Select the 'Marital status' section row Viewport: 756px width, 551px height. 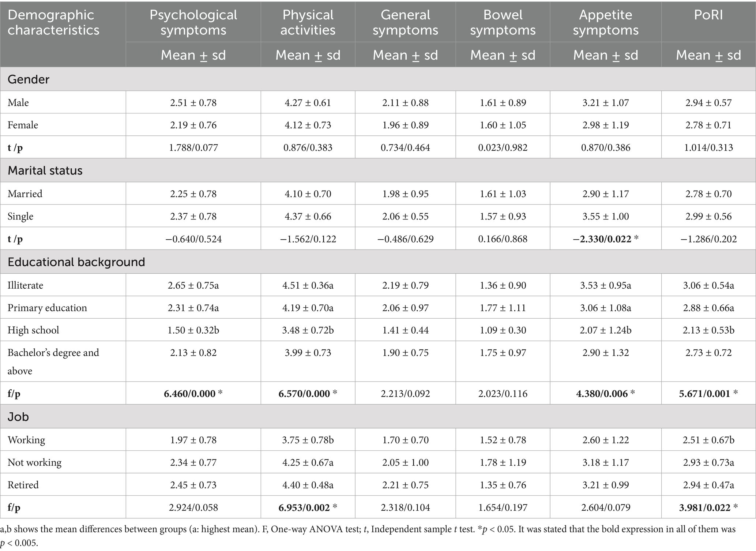(x=45, y=170)
